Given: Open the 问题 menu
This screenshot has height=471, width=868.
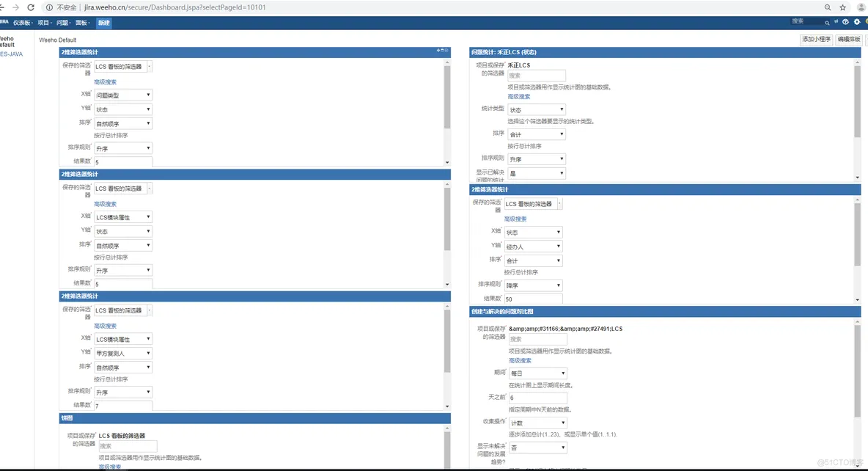Looking at the screenshot, I should click(63, 23).
